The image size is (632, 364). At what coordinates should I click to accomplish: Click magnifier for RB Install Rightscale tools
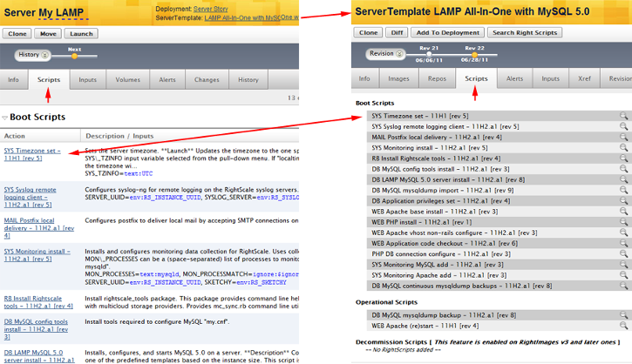(x=623, y=158)
